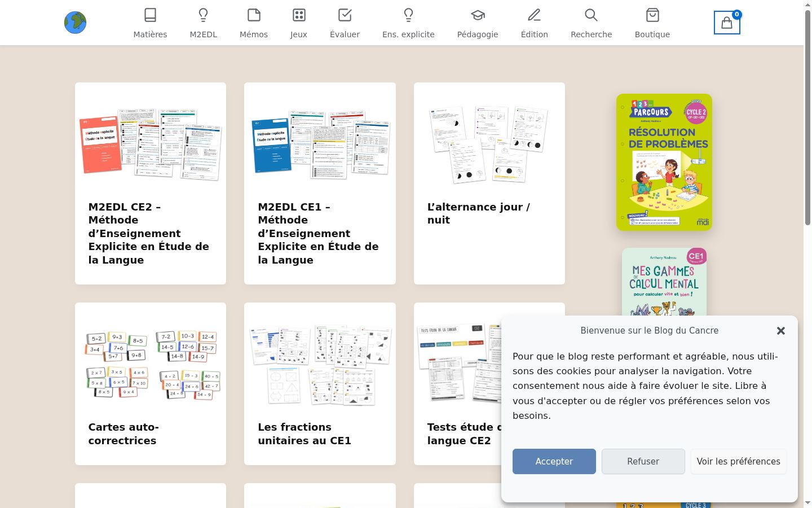Open the Mes gammes de calcul mental cover

tap(664, 282)
